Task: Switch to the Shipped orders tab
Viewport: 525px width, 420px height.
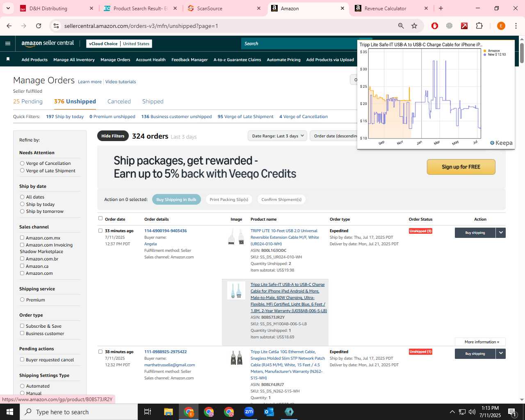Action: point(153,101)
